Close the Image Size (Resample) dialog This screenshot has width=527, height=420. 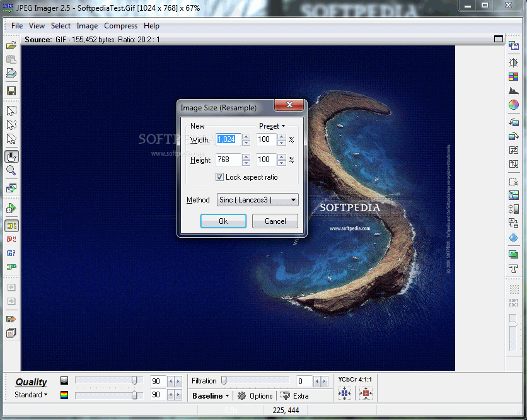point(289,105)
